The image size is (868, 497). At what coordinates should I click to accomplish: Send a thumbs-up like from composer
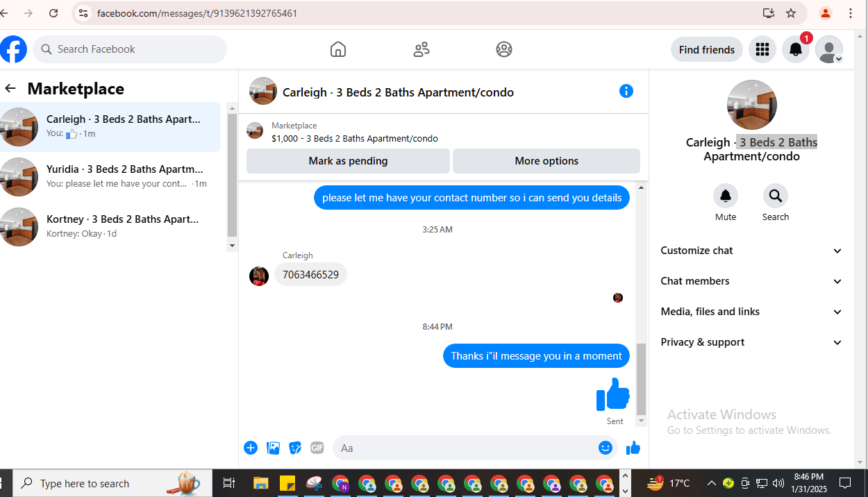(633, 448)
